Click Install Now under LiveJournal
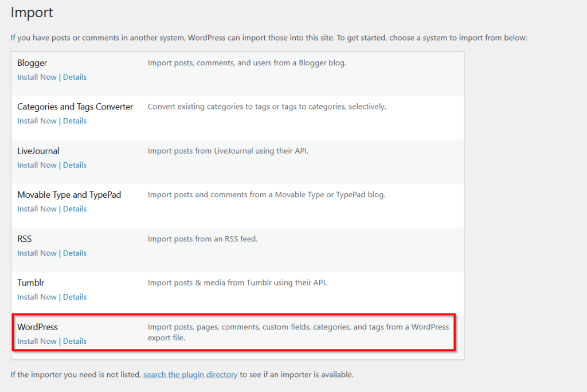The width and height of the screenshot is (587, 392). [37, 165]
